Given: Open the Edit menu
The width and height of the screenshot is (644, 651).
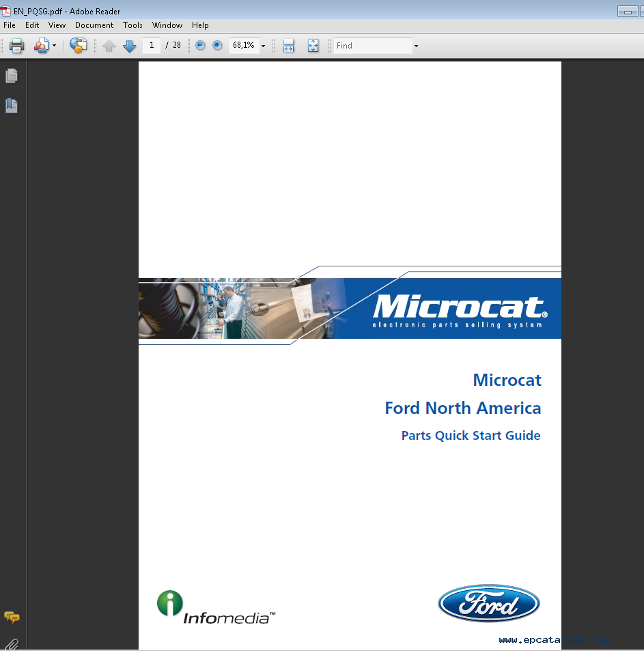Looking at the screenshot, I should tap(32, 25).
